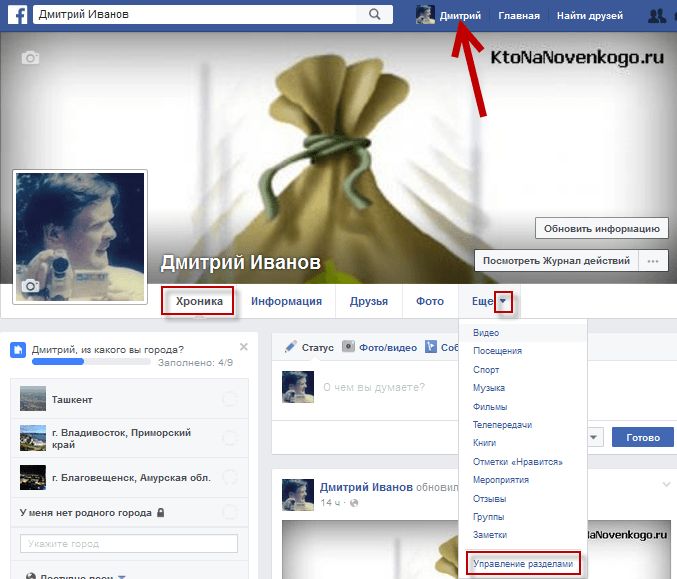Click the blue Готово button
This screenshot has width=677, height=579.
tap(642, 437)
